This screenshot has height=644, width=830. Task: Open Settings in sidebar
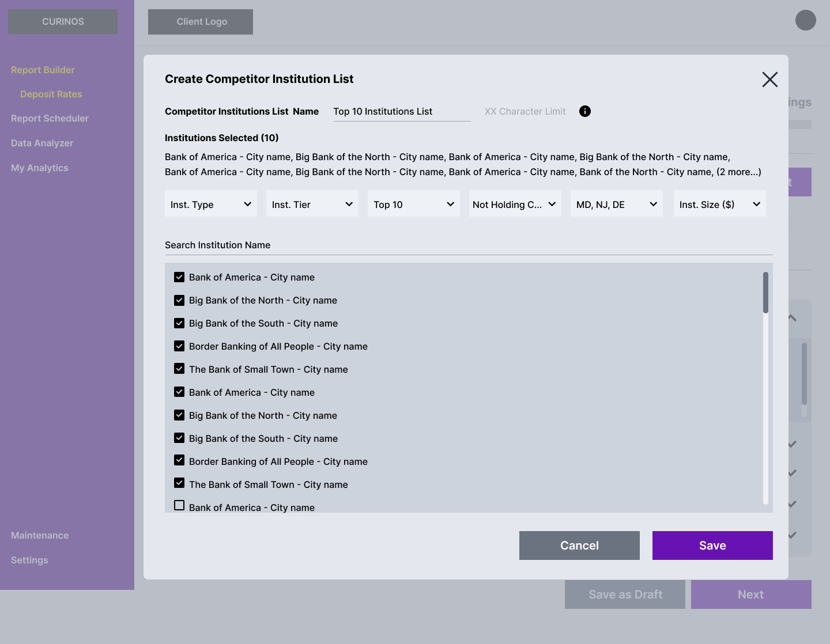29,560
